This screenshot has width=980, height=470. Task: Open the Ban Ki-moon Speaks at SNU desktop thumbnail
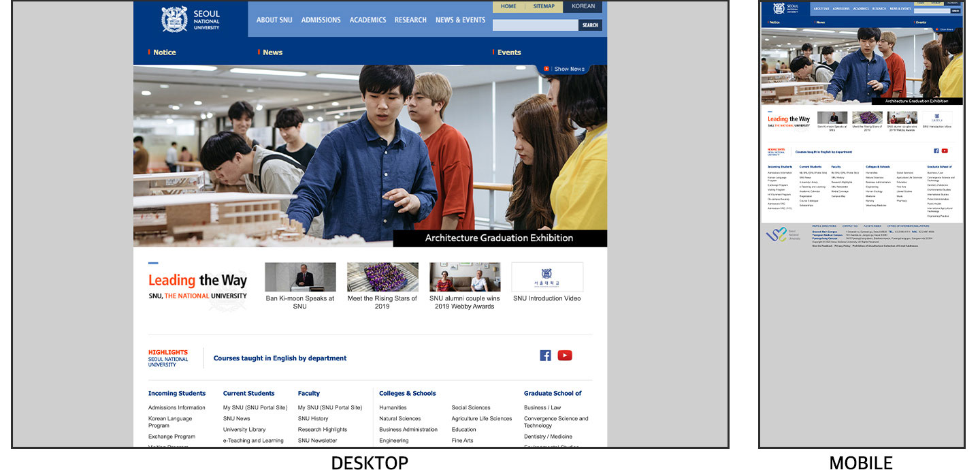(x=300, y=277)
